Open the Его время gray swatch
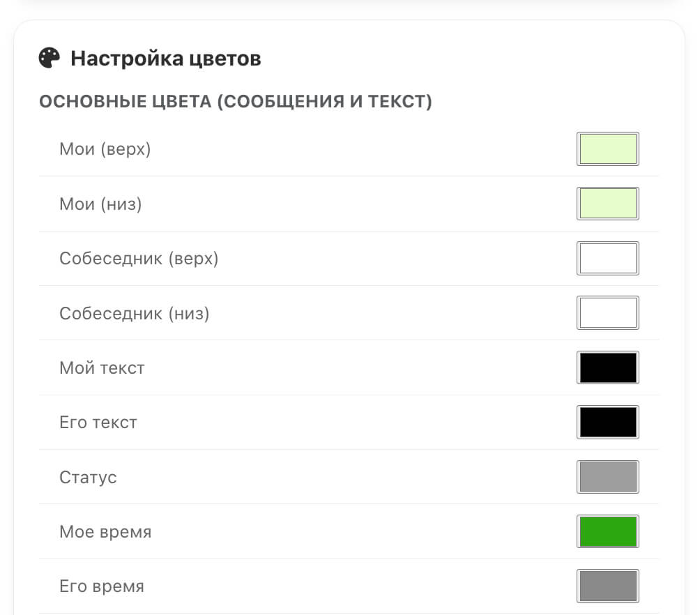Screen dimensions: 700x615 (x=607, y=586)
